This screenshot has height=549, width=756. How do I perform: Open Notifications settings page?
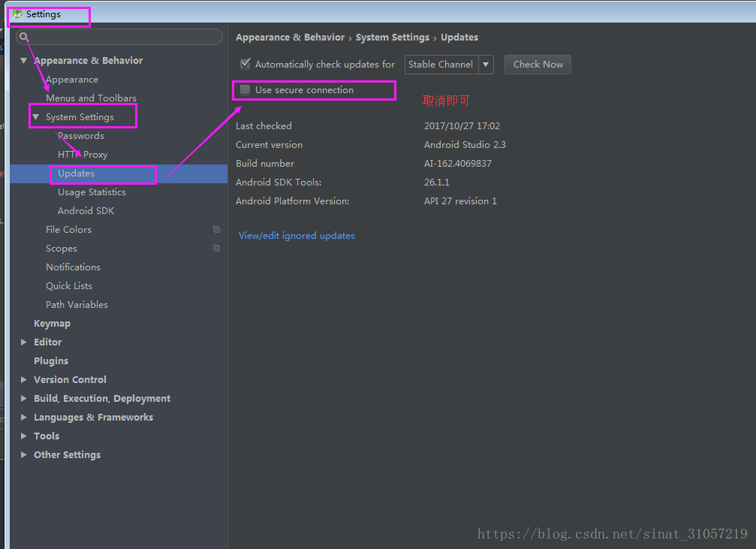73,267
